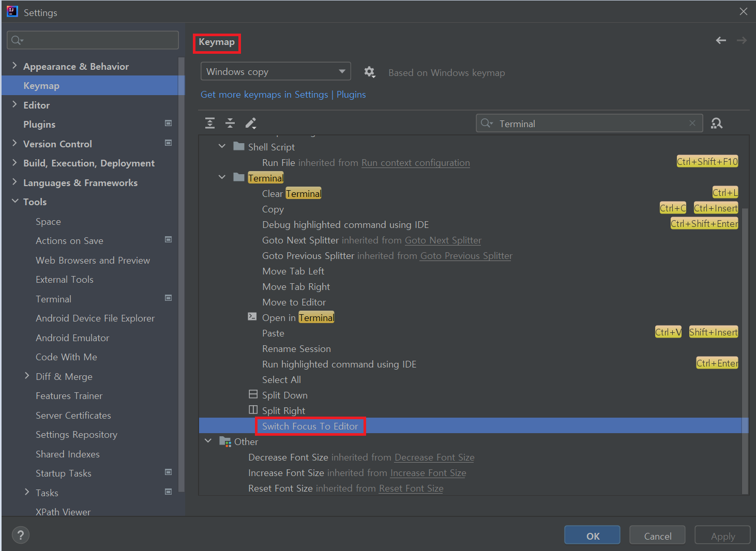This screenshot has width=756, height=551.
Task: Click the Split Right icon
Action: (x=253, y=410)
